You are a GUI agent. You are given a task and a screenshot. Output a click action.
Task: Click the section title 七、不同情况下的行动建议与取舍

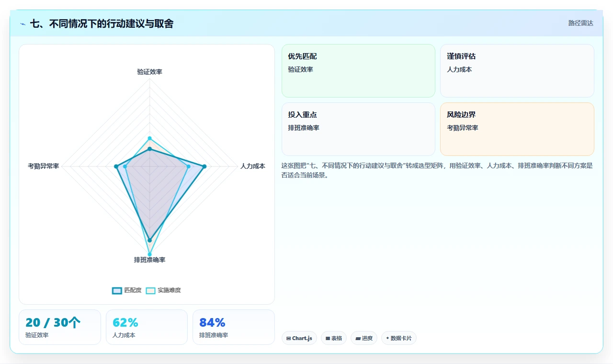[x=102, y=23]
